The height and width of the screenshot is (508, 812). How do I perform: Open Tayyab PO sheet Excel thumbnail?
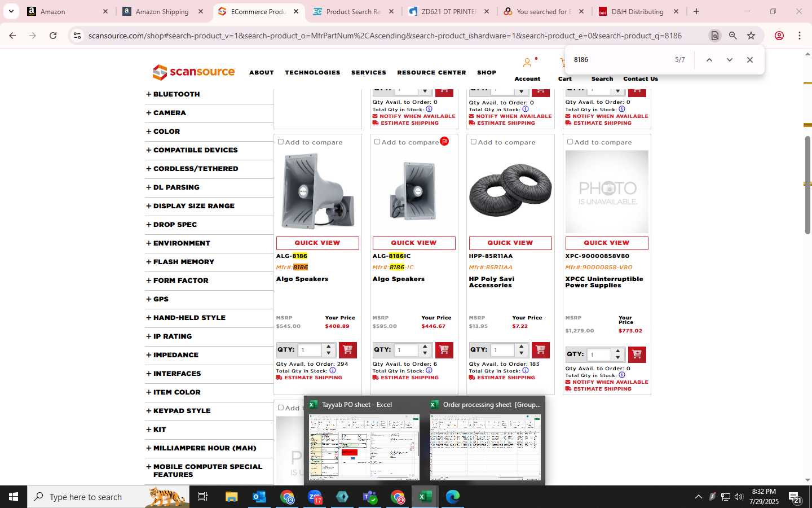point(364,447)
